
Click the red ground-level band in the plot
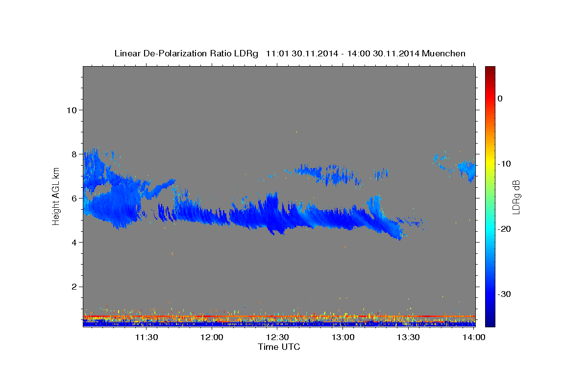pos(279,317)
